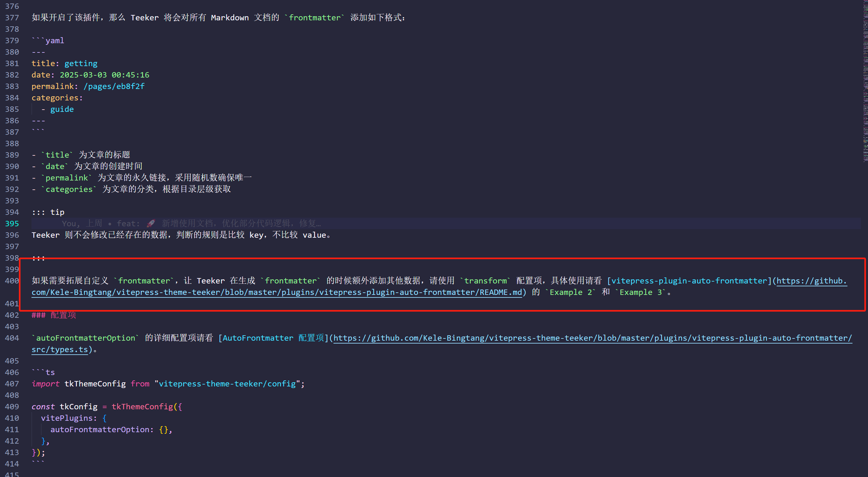Click the `frontmatter` code on line 377

[315, 17]
